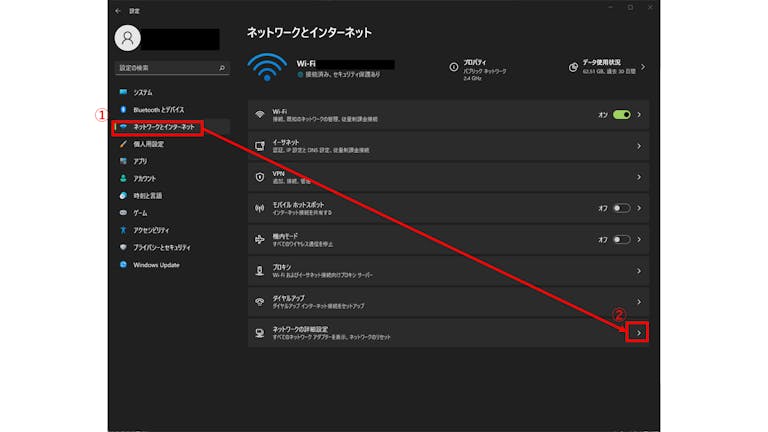Click the プロパティ info icon
Screen dimensions: 768x432
click(x=454, y=67)
